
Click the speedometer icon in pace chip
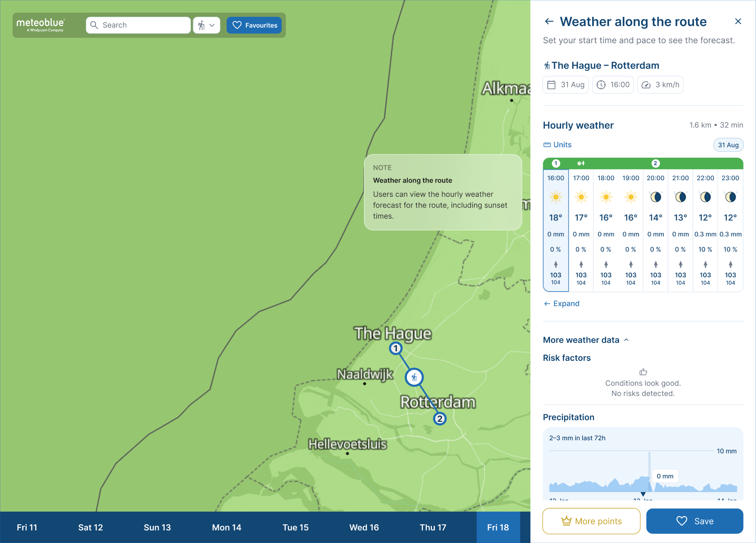pyautogui.click(x=646, y=85)
